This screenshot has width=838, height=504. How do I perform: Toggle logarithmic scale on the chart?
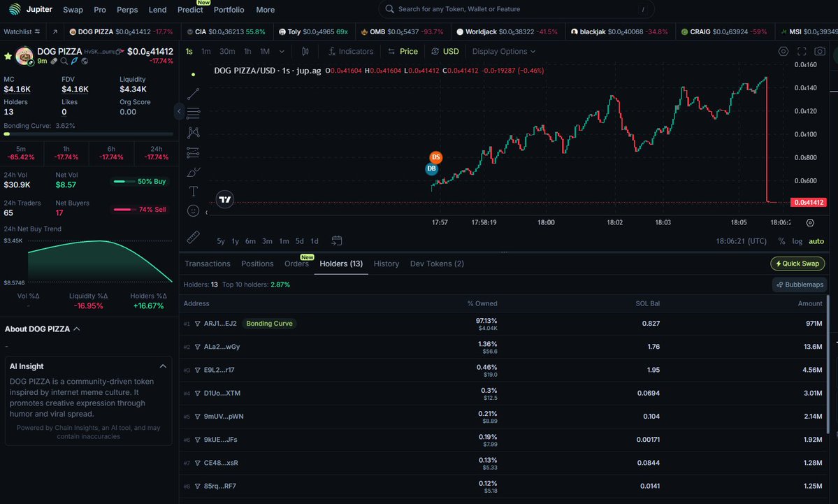(797, 240)
